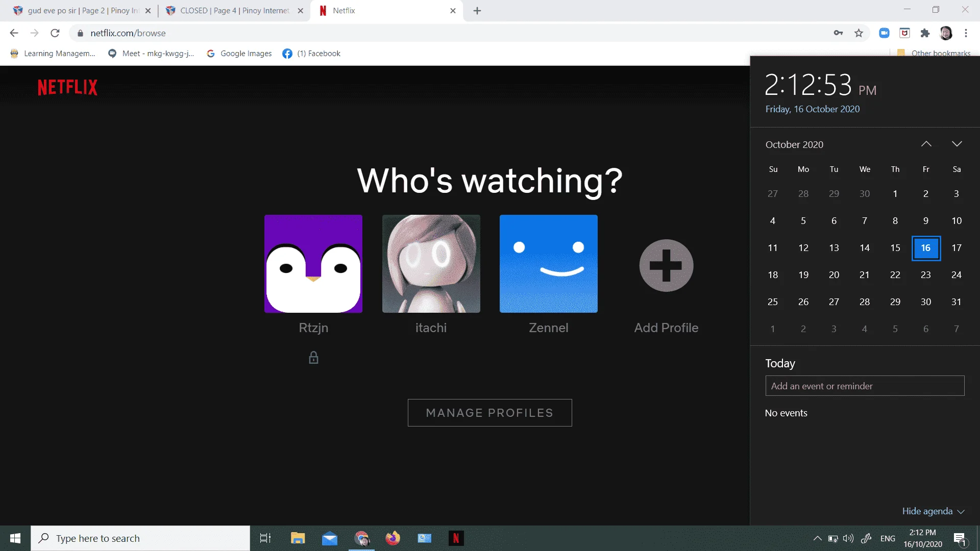This screenshot has height=551, width=980.
Task: Bookmark this page with star icon
Action: click(x=859, y=33)
